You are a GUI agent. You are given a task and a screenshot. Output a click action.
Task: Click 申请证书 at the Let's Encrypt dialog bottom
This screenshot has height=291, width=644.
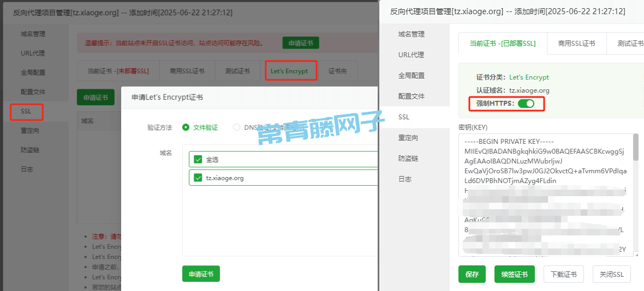(201, 274)
